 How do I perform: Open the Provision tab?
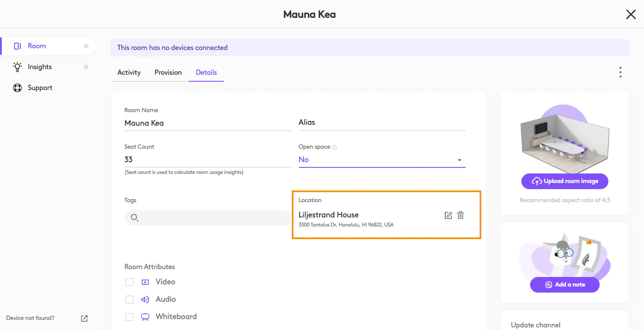pos(168,73)
